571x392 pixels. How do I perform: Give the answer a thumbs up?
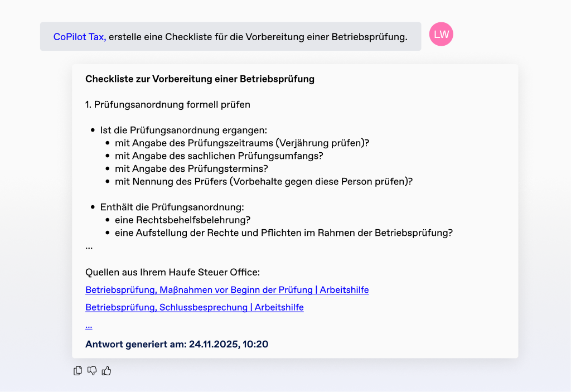[x=107, y=371]
